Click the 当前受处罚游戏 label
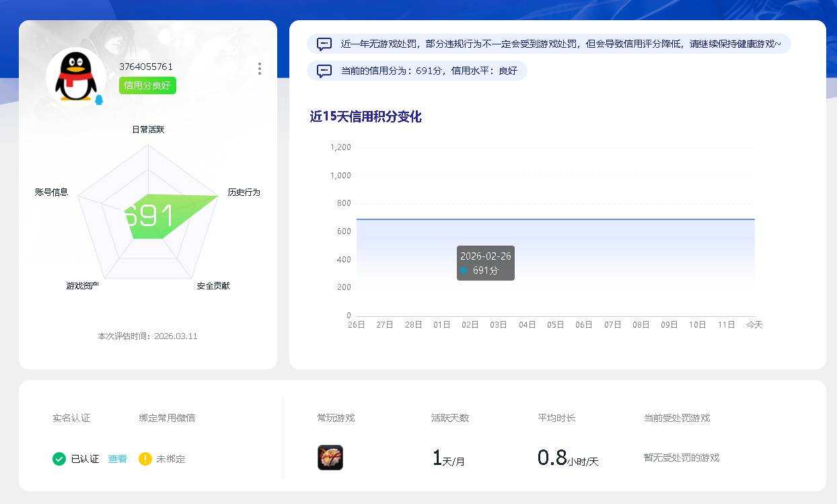837x504 pixels. pyautogui.click(x=677, y=418)
